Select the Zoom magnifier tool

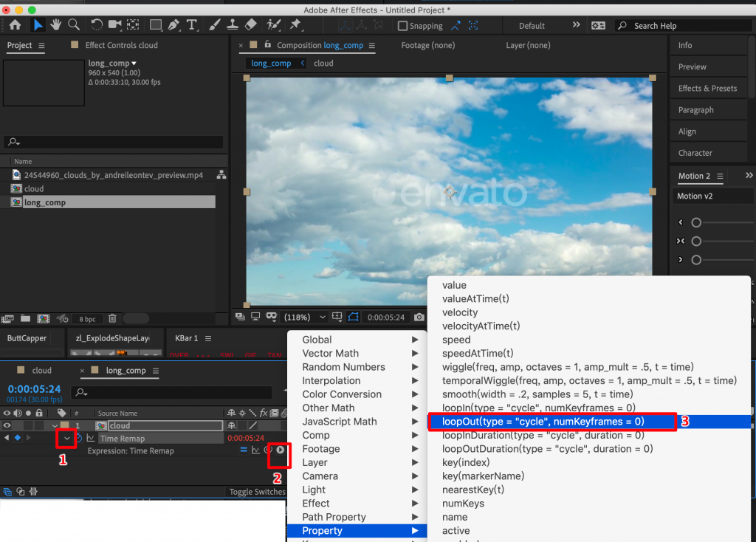pyautogui.click(x=74, y=25)
